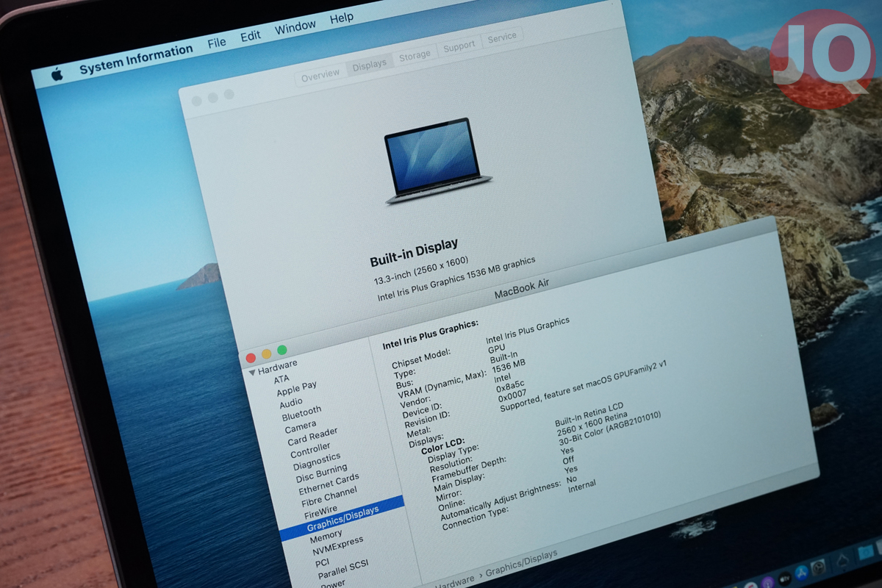Select PCI in the sidebar
The image size is (882, 588).
pyautogui.click(x=322, y=563)
